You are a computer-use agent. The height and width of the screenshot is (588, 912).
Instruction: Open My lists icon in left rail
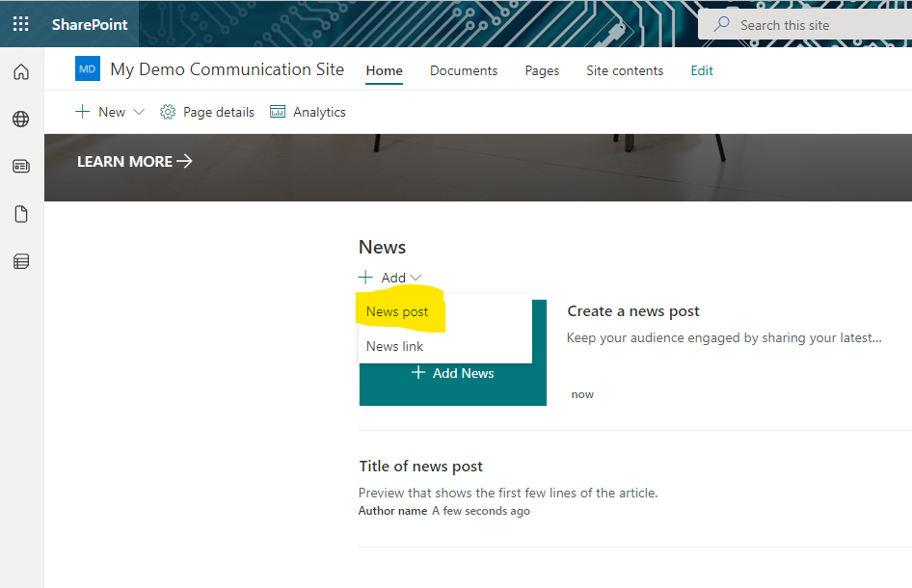point(21,262)
